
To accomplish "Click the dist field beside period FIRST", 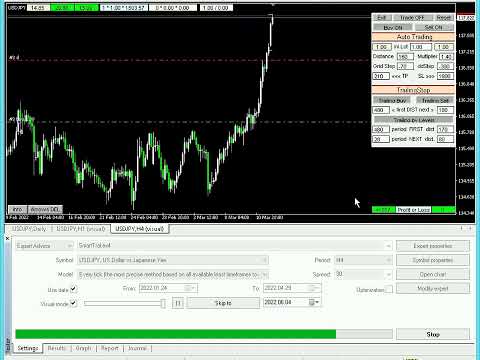I will point(445,129).
